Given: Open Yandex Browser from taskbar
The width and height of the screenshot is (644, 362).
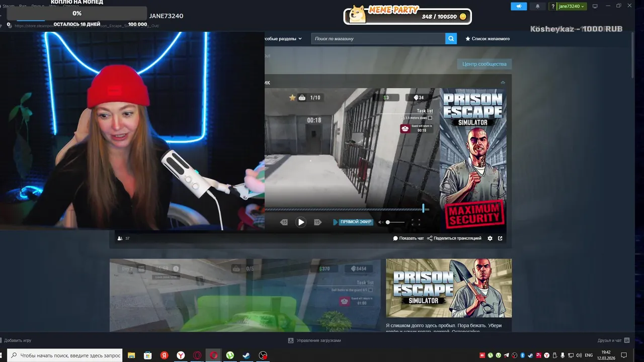Looking at the screenshot, I should pos(181,355).
